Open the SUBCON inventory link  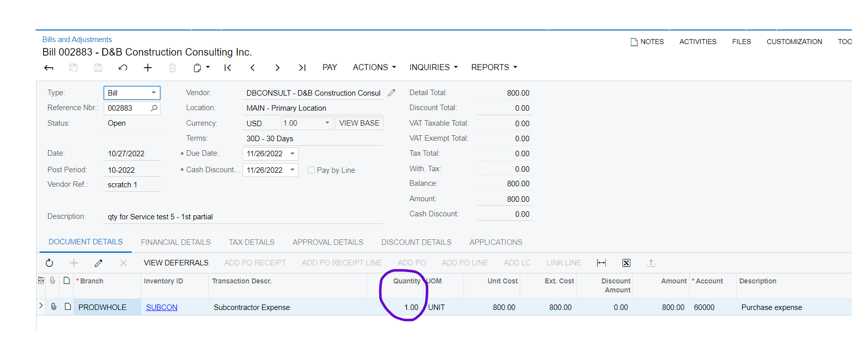[x=161, y=307]
